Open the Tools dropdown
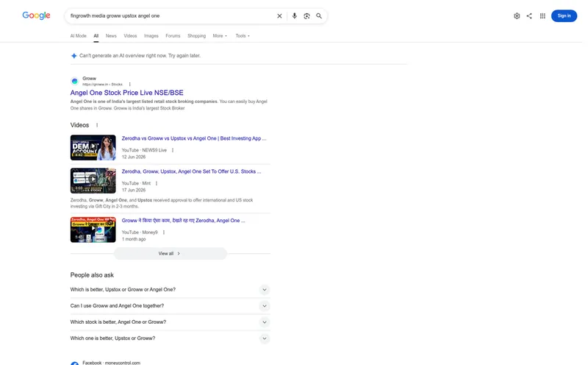The image size is (588, 365). click(243, 36)
